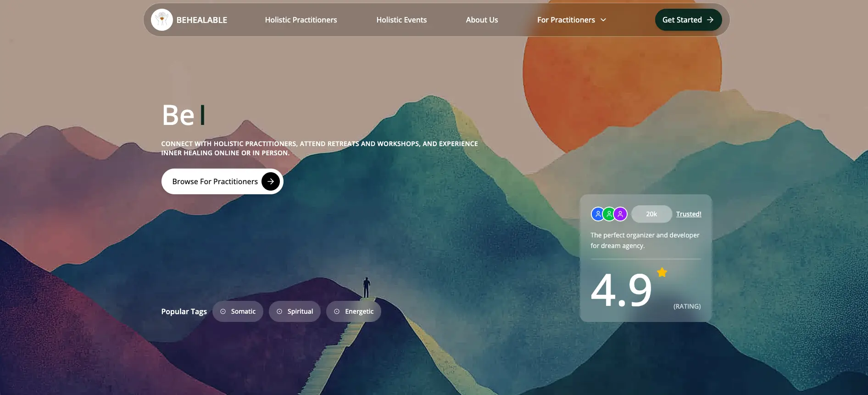
Task: Open the Holistic Practitioners page
Action: 301,20
